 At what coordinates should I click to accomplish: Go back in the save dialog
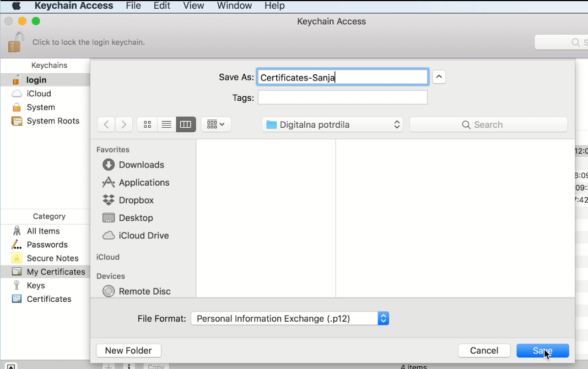(x=106, y=124)
